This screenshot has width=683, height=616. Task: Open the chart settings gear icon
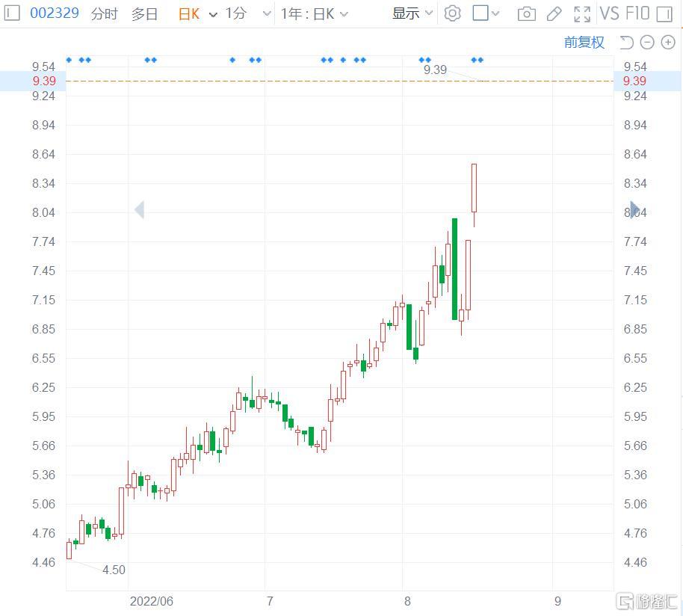click(452, 13)
